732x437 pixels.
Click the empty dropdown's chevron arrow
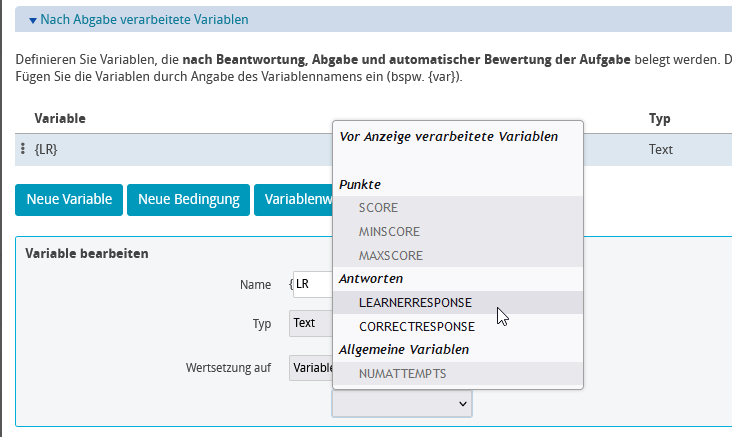point(462,403)
